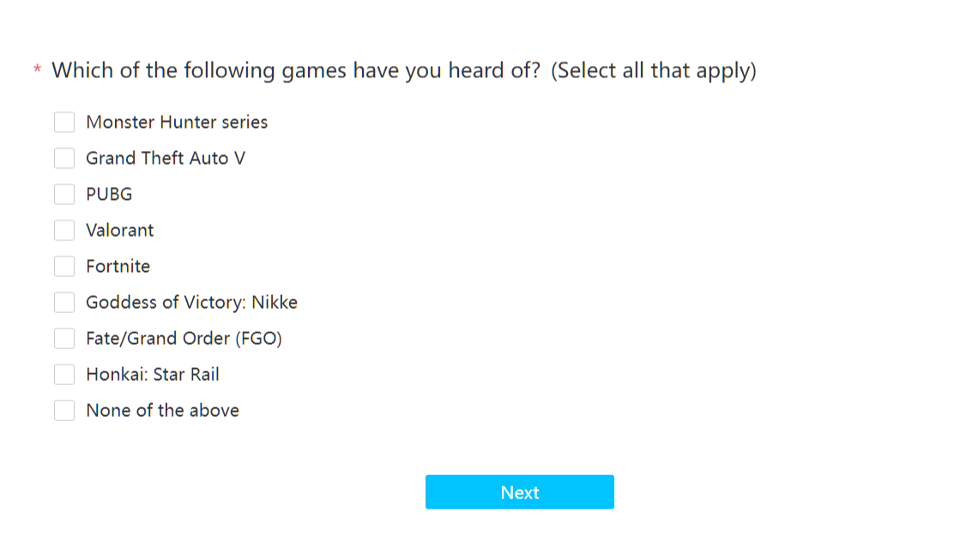Tick the Grand Theft Auto V checkbox
972x560 pixels.
click(64, 158)
